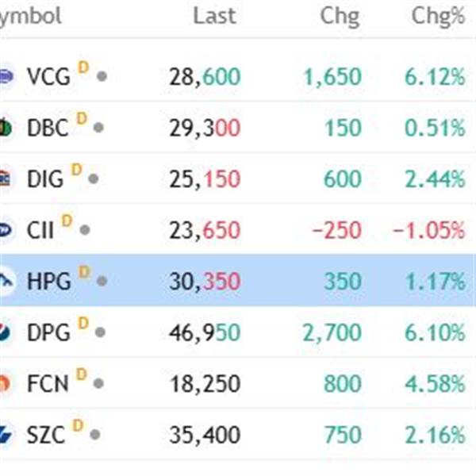This screenshot has width=476, height=476.
Task: Select the VCG symbol row
Action: [x=48, y=77]
